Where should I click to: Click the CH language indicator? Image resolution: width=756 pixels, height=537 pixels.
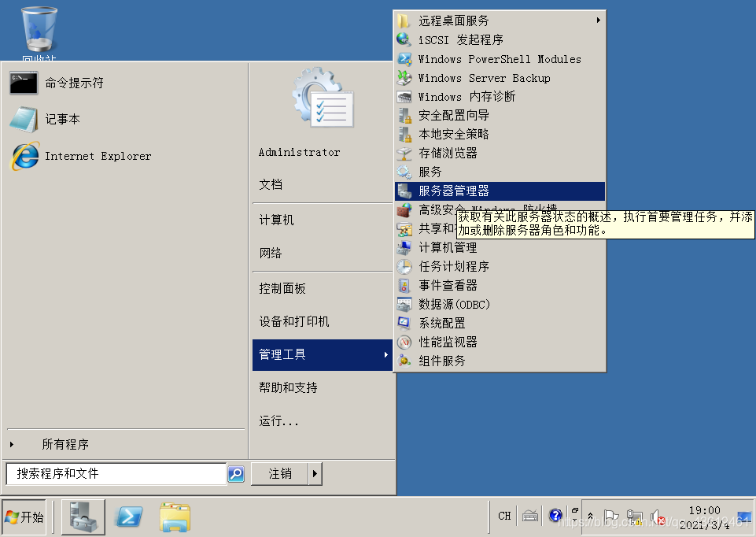tap(504, 517)
